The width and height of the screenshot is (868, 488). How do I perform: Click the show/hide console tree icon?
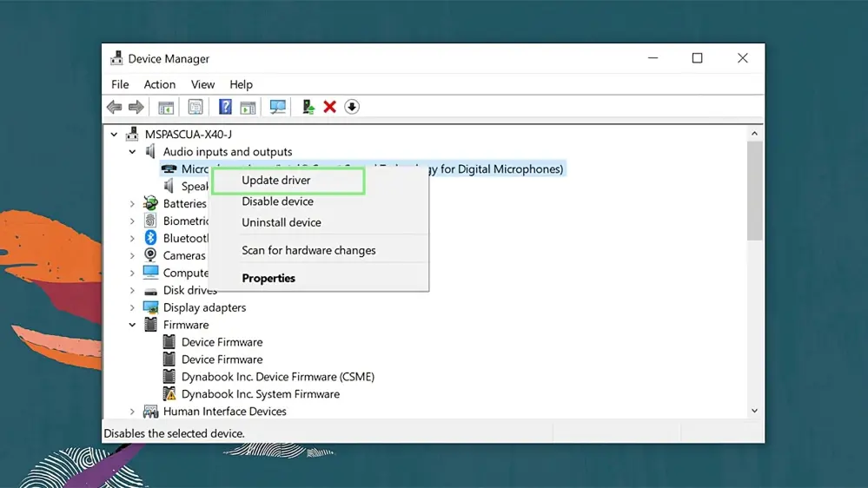[166, 108]
